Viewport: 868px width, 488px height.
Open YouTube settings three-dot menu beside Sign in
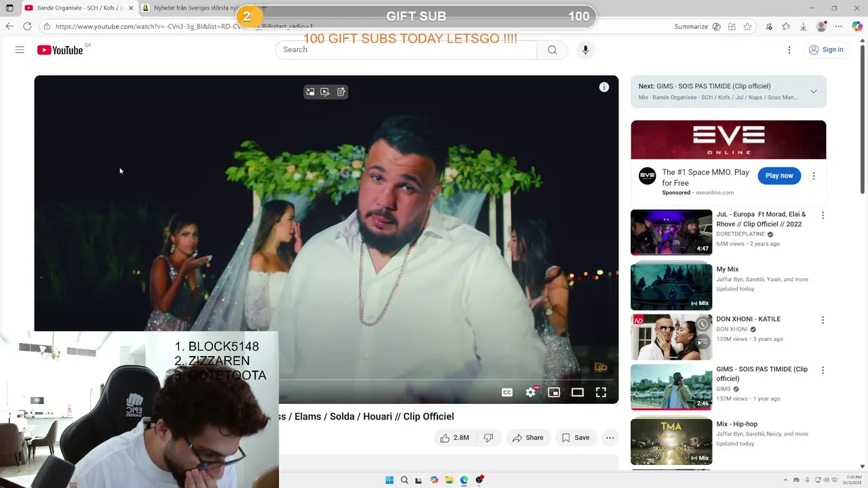tap(789, 49)
